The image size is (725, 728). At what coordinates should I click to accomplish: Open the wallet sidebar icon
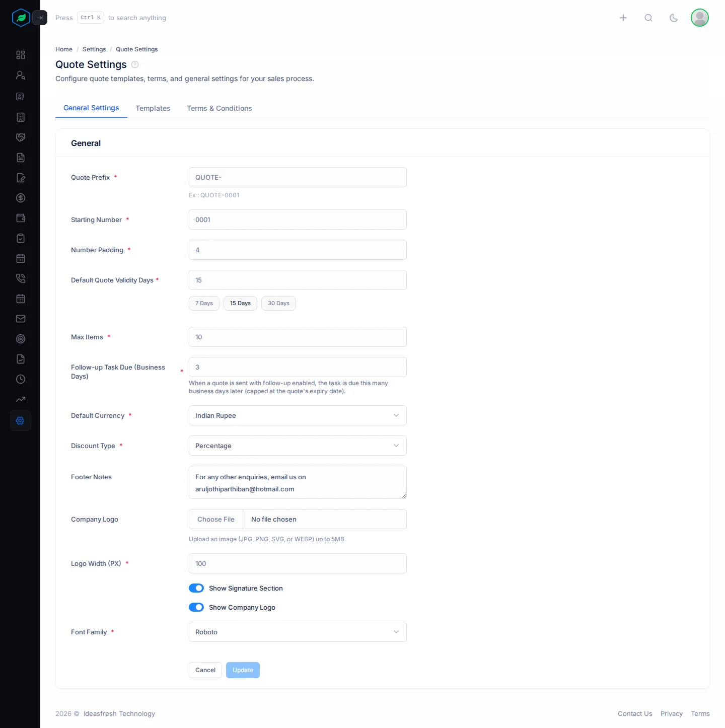click(21, 218)
